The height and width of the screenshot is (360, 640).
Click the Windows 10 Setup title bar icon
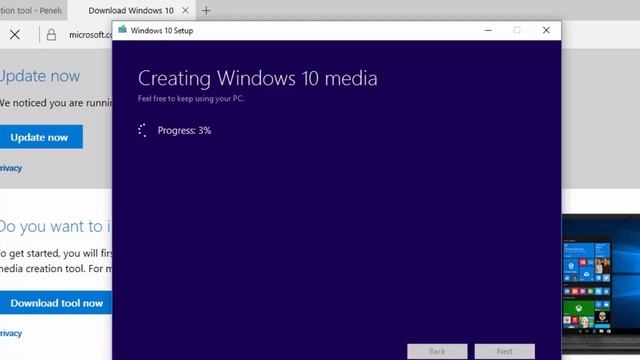[122, 30]
